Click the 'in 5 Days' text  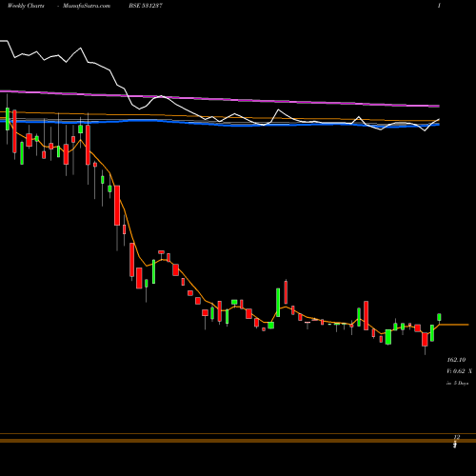[458, 383]
